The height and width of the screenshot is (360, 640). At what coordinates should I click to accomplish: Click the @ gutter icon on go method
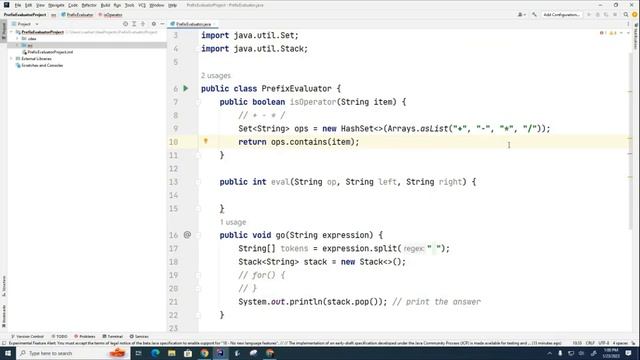[x=187, y=235]
